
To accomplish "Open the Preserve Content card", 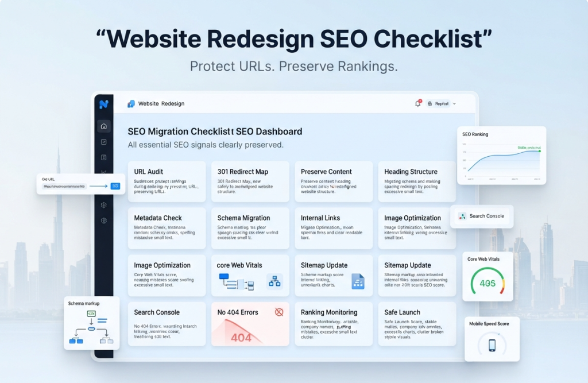I will [x=334, y=181].
